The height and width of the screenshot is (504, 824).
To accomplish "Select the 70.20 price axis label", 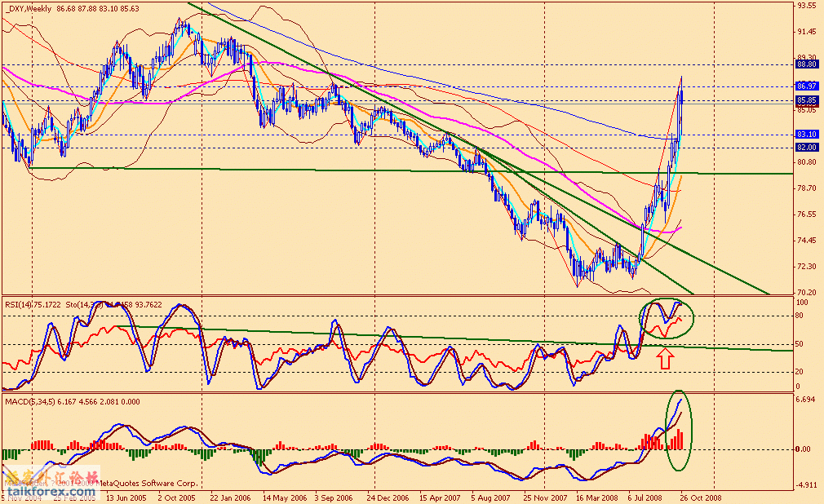I will click(807, 292).
